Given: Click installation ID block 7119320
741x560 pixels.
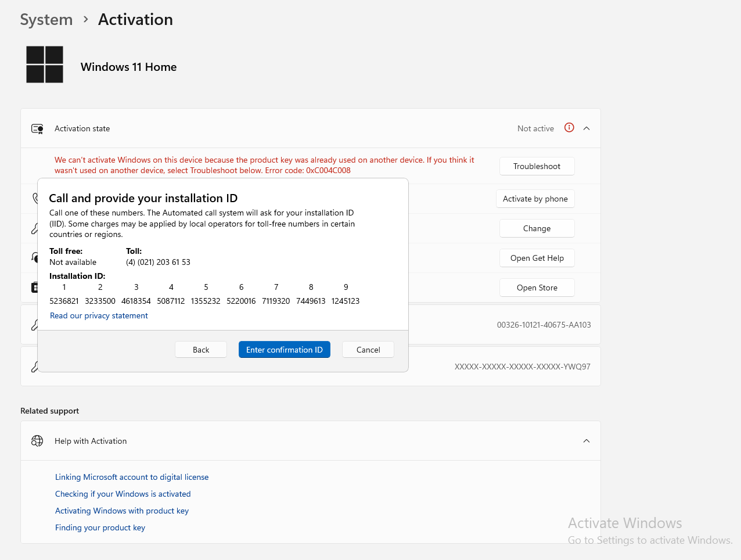Looking at the screenshot, I should click(276, 301).
